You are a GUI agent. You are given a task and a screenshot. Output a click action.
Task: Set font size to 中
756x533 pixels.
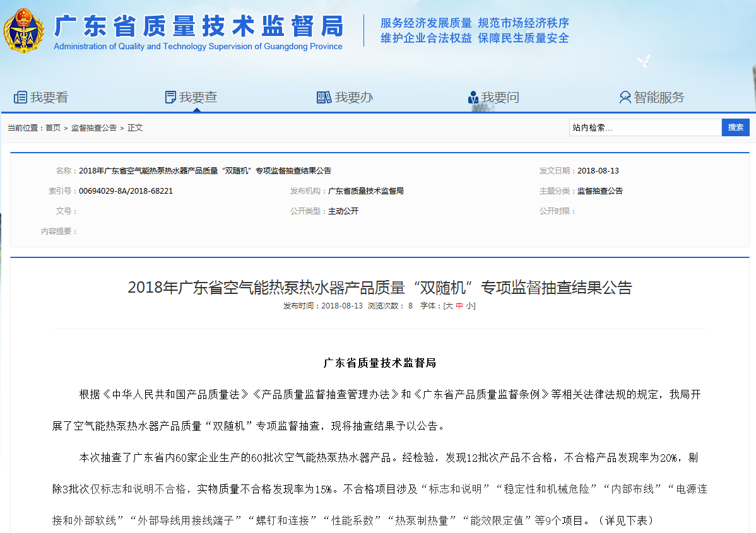[x=459, y=306]
